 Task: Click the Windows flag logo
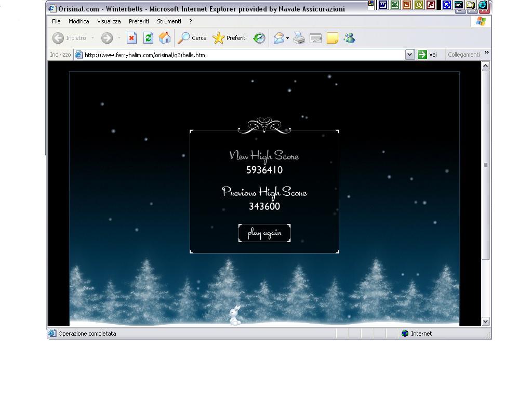(481, 21)
